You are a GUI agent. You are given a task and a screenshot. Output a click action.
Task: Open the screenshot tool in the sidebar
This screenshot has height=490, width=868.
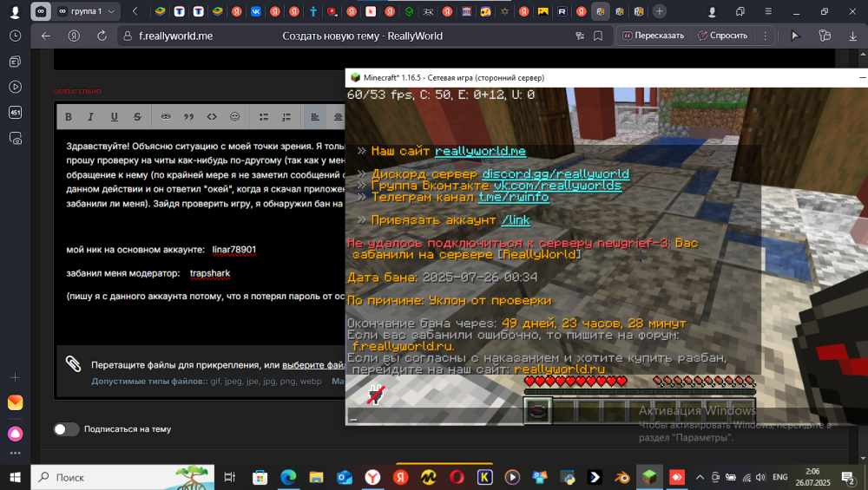point(15,138)
